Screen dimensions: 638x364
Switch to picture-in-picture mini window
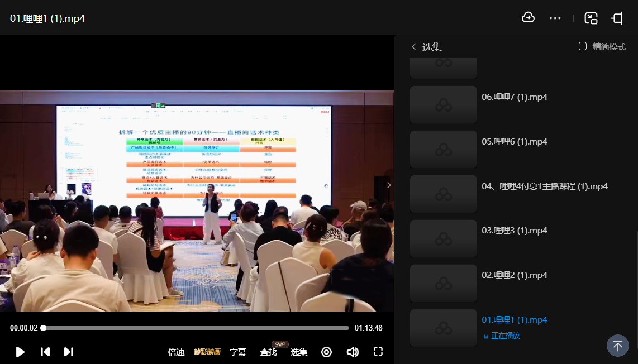(x=591, y=18)
